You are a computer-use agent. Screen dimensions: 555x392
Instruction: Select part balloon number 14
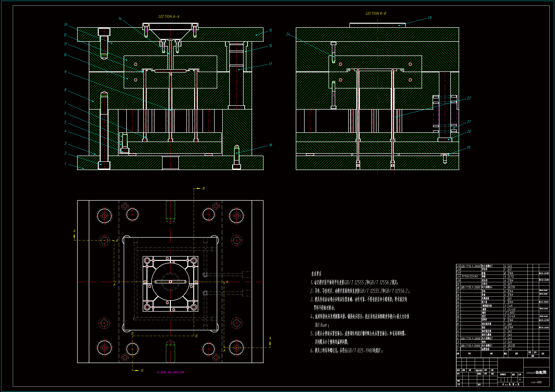tap(120, 18)
